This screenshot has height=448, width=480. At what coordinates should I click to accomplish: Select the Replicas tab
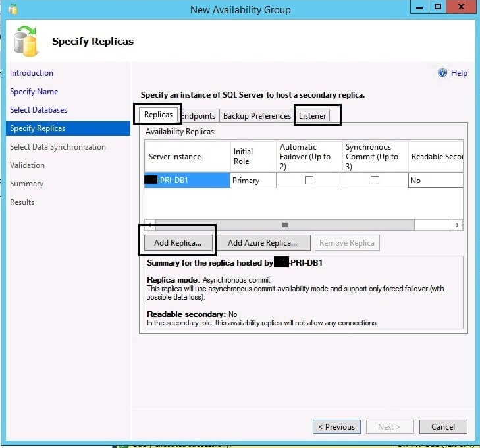click(x=158, y=115)
